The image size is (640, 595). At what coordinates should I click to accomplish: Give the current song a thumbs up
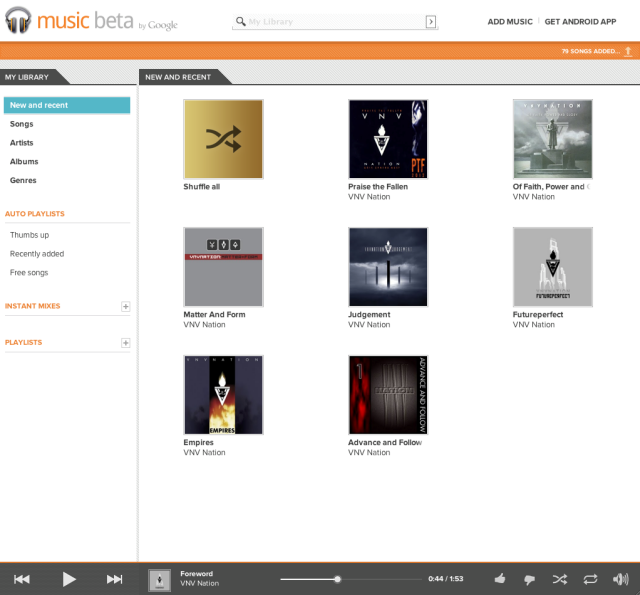point(500,579)
